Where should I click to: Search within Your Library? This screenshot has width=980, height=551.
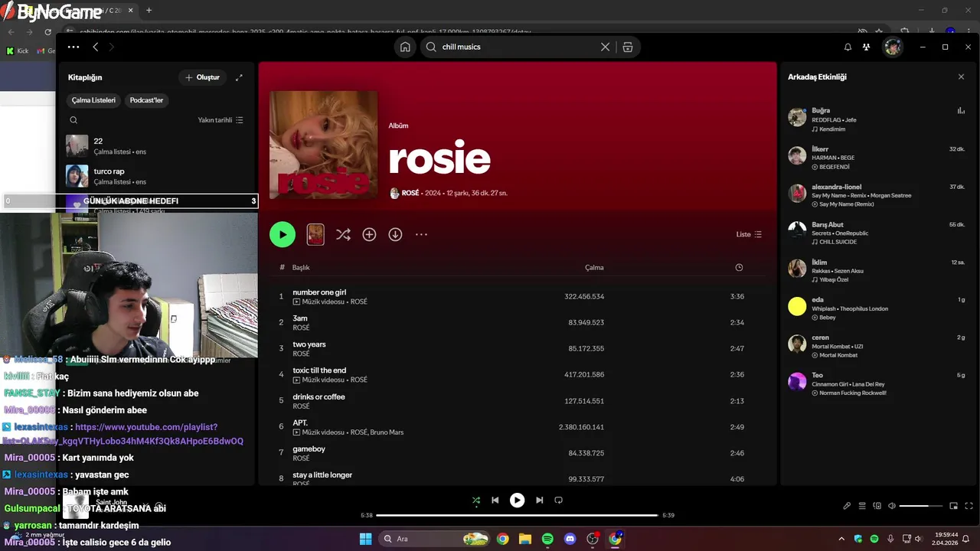pos(73,120)
